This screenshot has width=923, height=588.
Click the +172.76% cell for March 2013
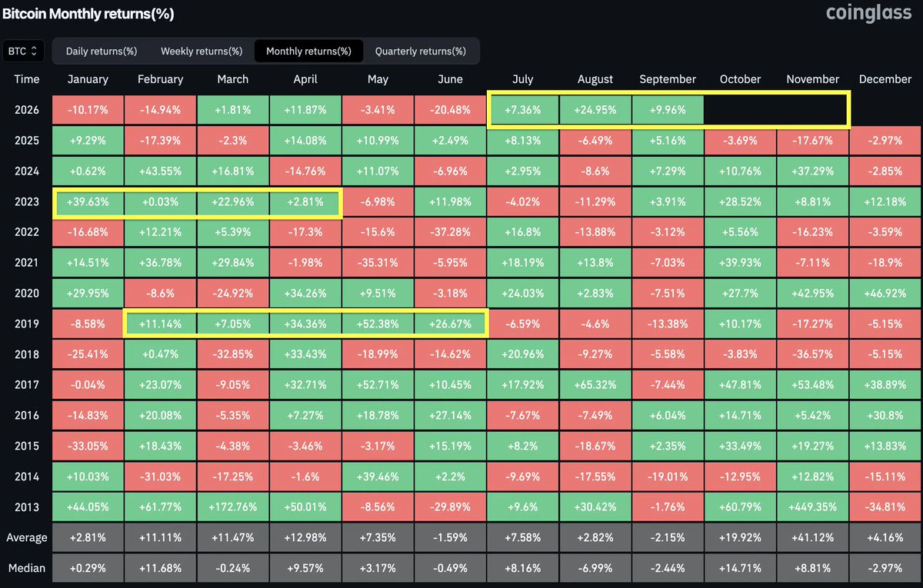pos(232,507)
